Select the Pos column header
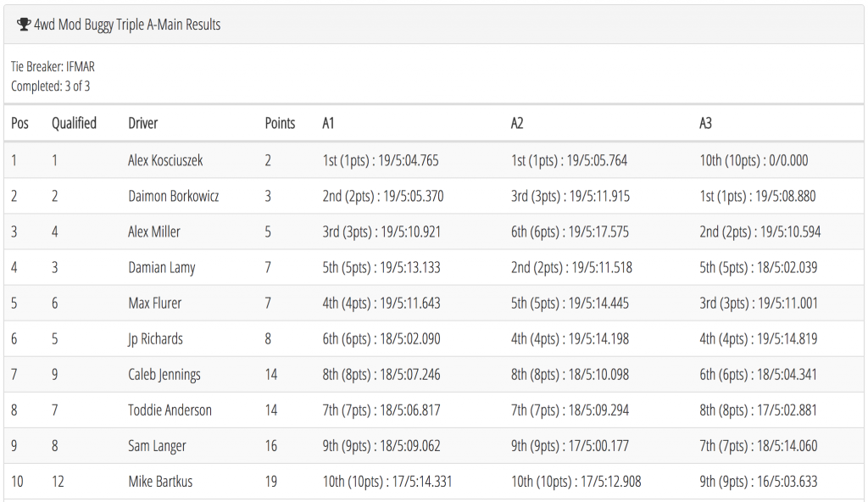This screenshot has width=868, height=502. click(20, 123)
